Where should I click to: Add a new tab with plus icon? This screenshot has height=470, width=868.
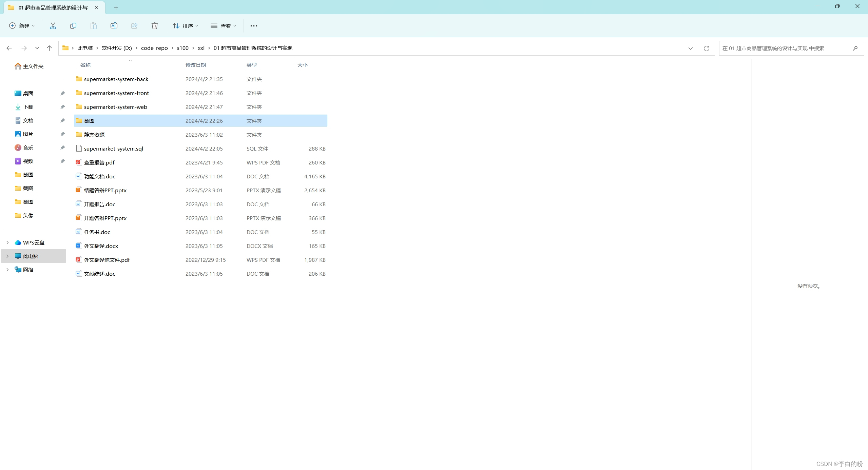pyautogui.click(x=116, y=7)
